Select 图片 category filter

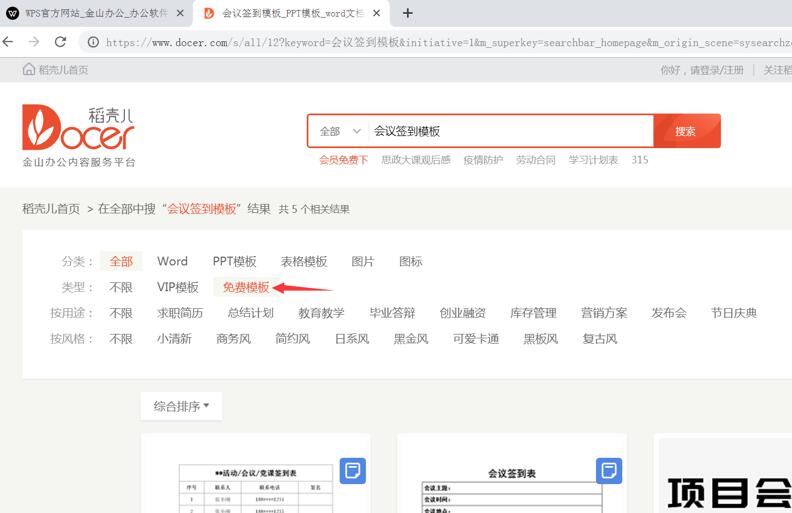tap(363, 262)
